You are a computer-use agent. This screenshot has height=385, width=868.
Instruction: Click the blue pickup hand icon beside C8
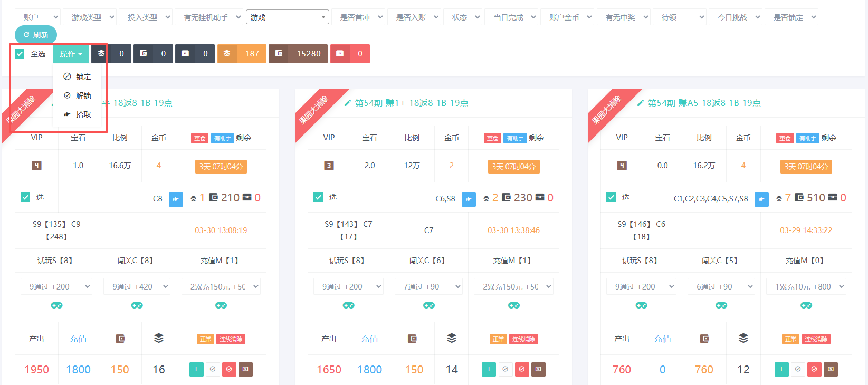click(x=176, y=199)
